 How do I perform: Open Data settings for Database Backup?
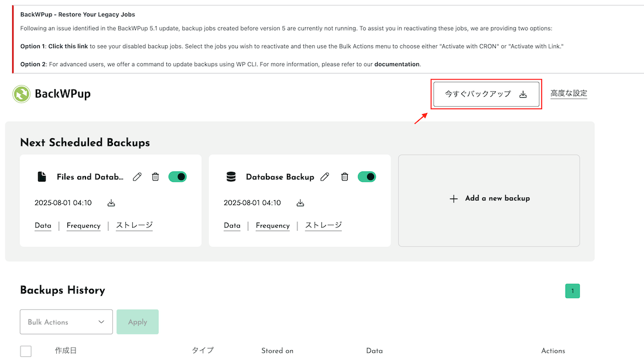click(x=232, y=226)
